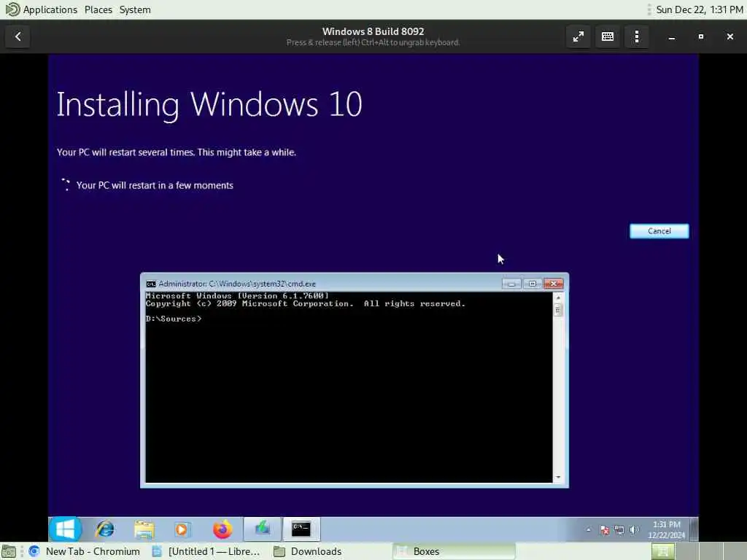The image size is (747, 560).
Task: Select Boxes in the host window list
Action: 454,551
